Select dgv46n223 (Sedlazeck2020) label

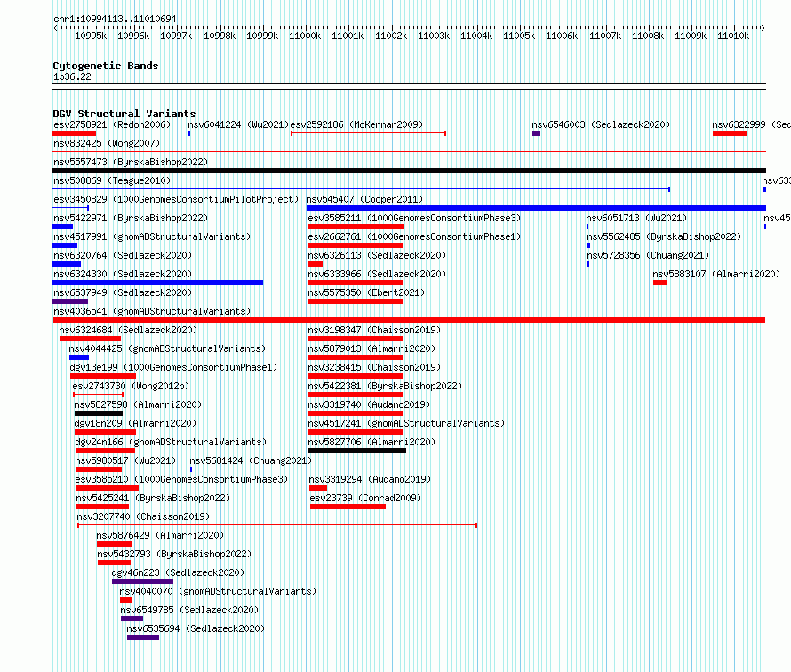pos(178,572)
